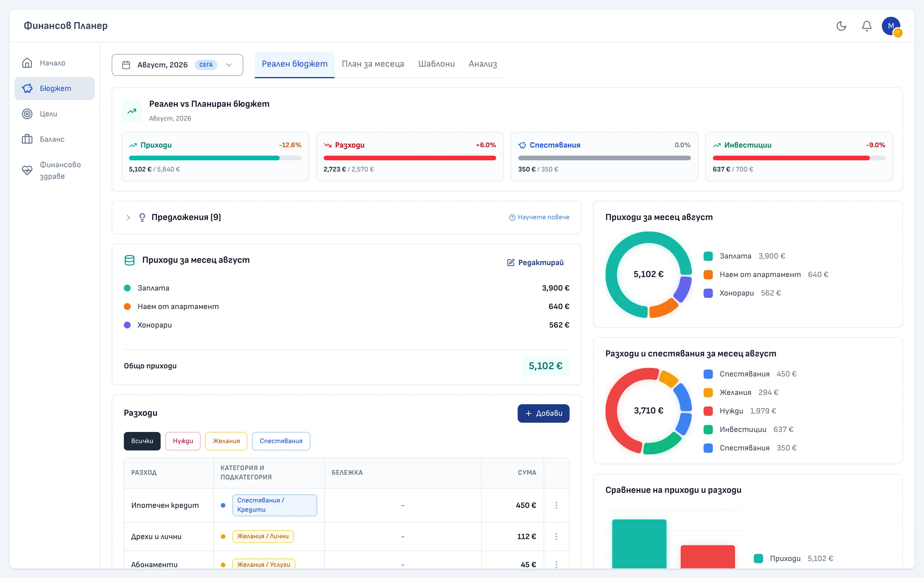Click the trend icon on Инвестиции card
924x578 pixels.
pos(717,145)
